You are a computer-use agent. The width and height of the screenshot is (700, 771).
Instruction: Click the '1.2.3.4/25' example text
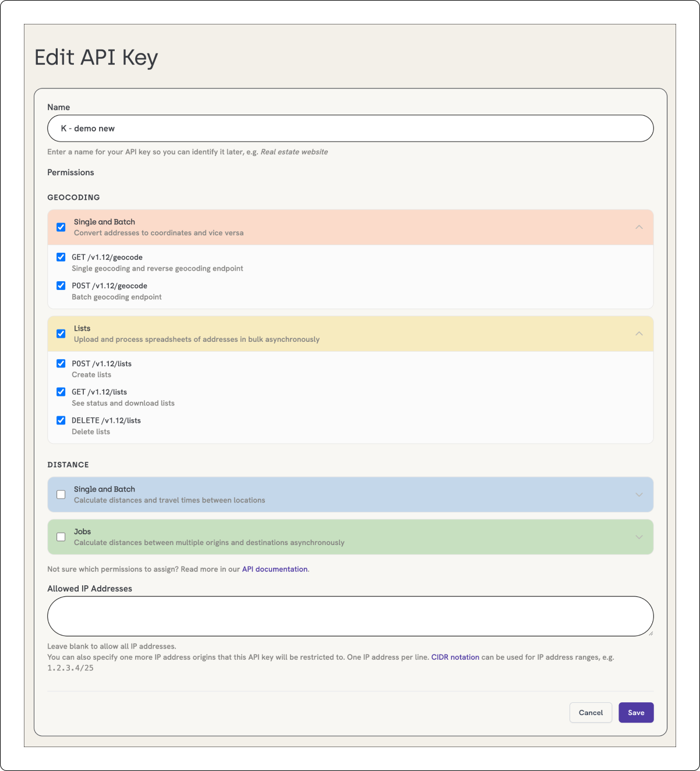tap(70, 668)
